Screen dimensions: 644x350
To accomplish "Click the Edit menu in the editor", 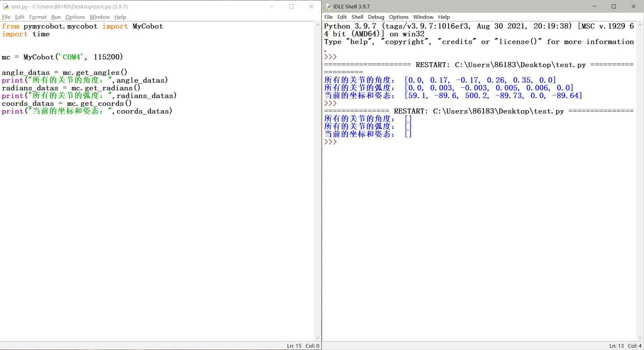I will click(x=19, y=17).
